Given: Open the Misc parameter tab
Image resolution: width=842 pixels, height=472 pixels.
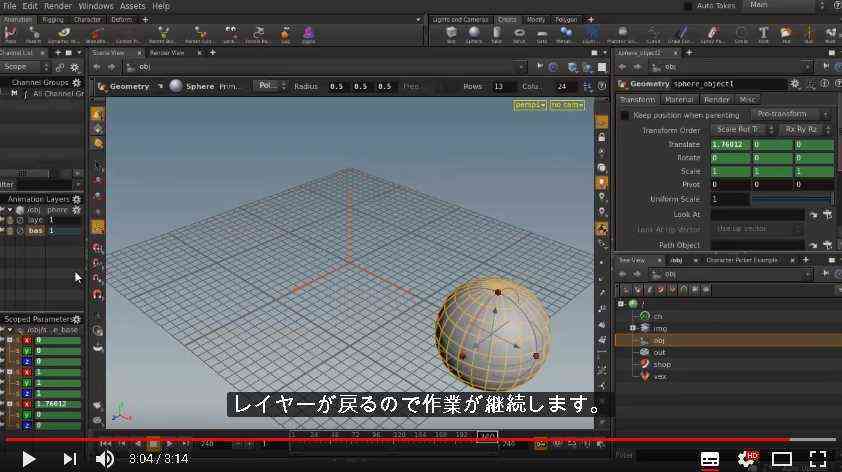Looking at the screenshot, I should coord(747,100).
